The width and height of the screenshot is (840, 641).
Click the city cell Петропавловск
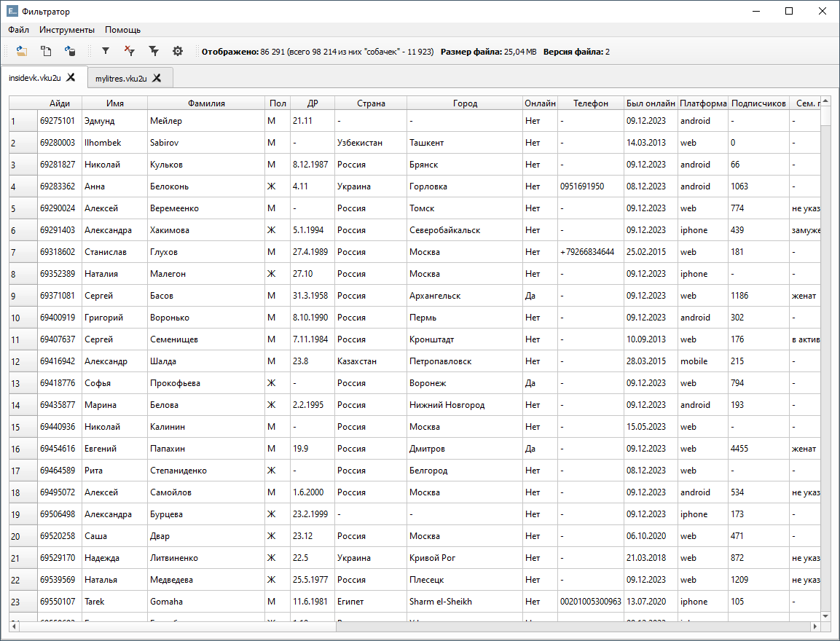point(465,361)
